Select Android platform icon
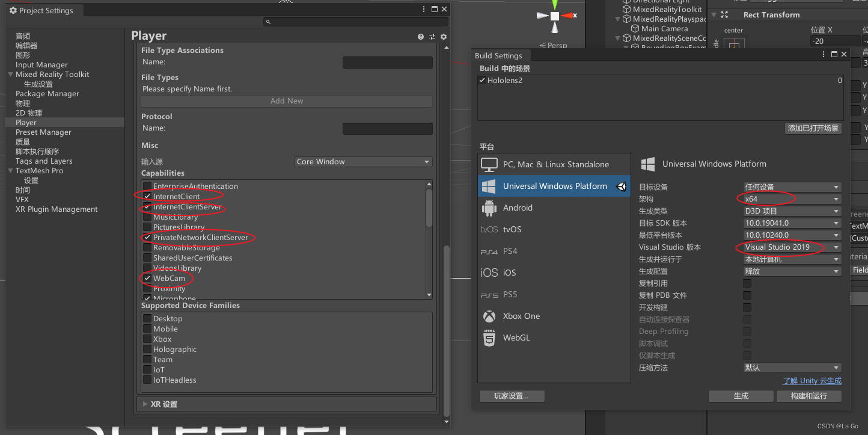Screen dimensions: 868x435 (489, 208)
